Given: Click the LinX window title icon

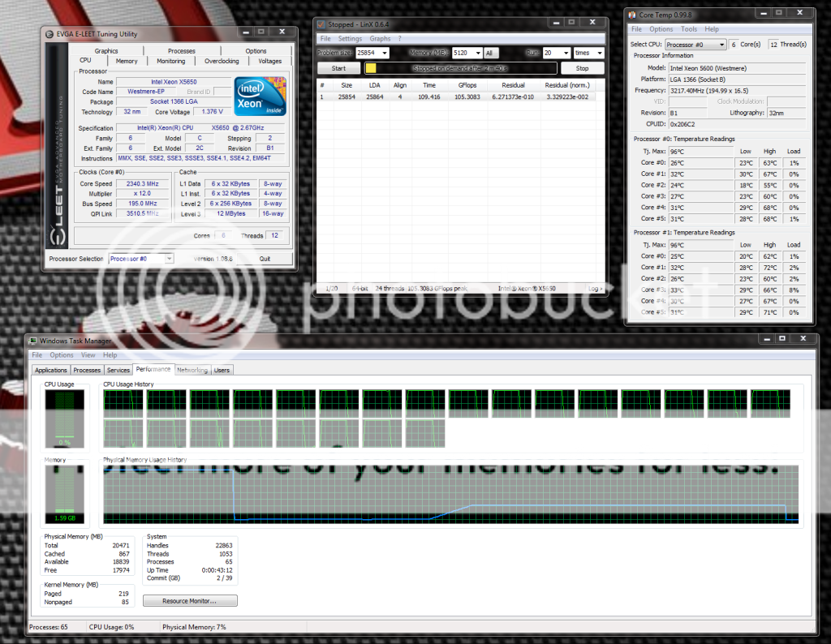Looking at the screenshot, I should (321, 24).
